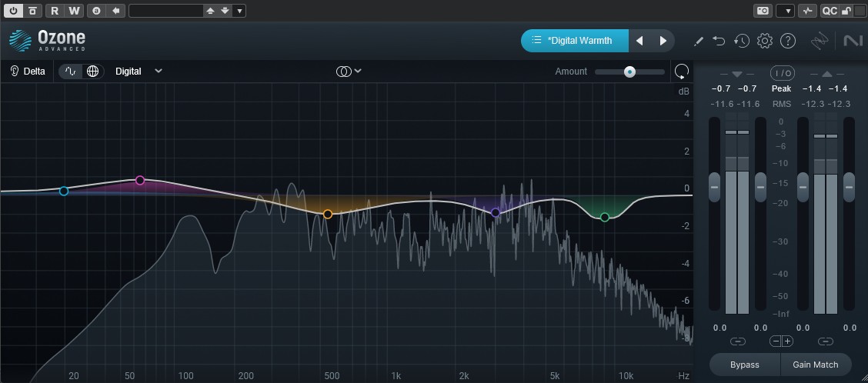Click the bypass effect button beside power
Screen dimensions: 868x383
33,11
